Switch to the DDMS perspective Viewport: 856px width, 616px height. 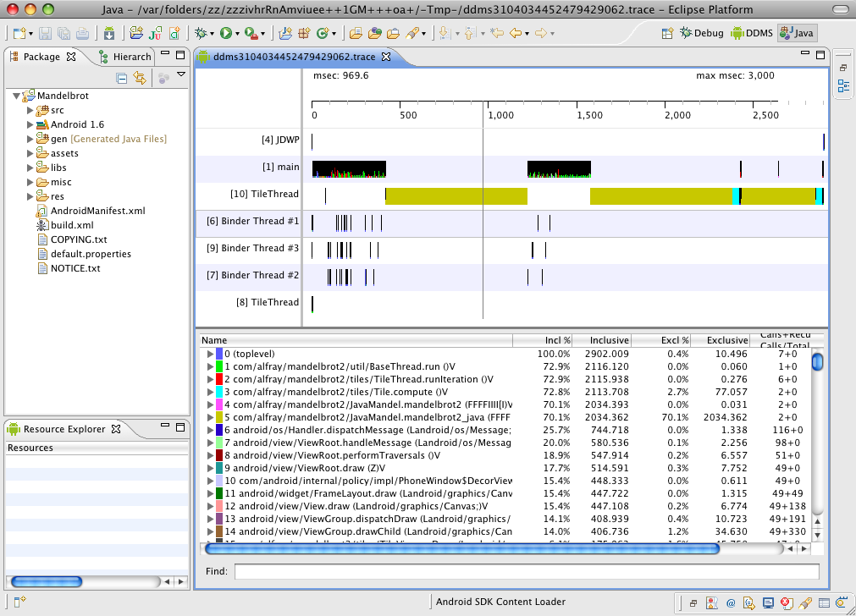tap(751, 33)
